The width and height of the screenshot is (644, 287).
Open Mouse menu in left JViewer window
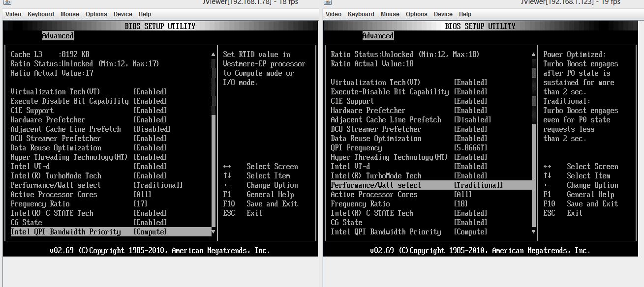pos(70,14)
